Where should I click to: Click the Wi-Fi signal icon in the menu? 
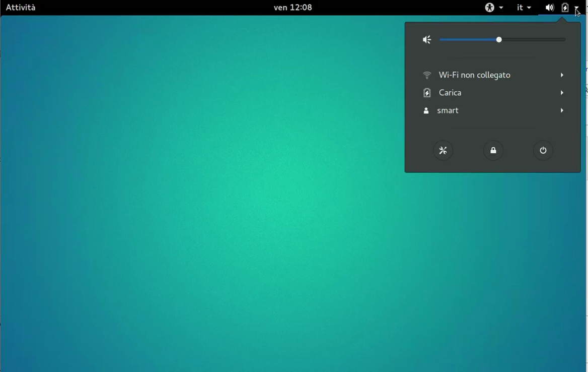point(427,75)
